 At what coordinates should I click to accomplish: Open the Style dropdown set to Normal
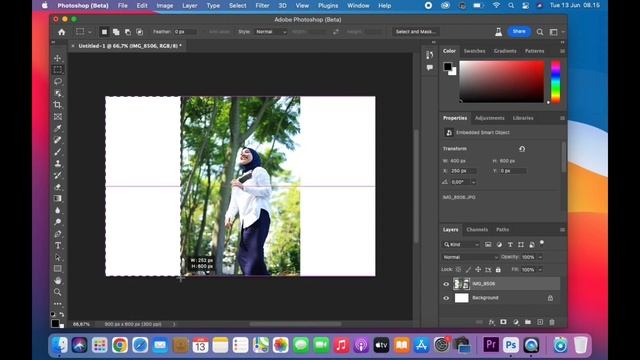pos(271,32)
